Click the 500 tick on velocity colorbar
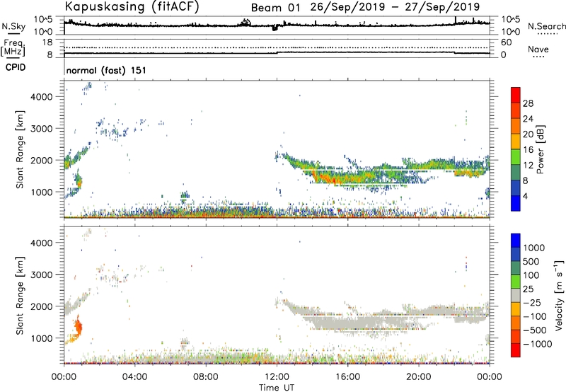Screen dimensions: 566x392 pos(531,261)
